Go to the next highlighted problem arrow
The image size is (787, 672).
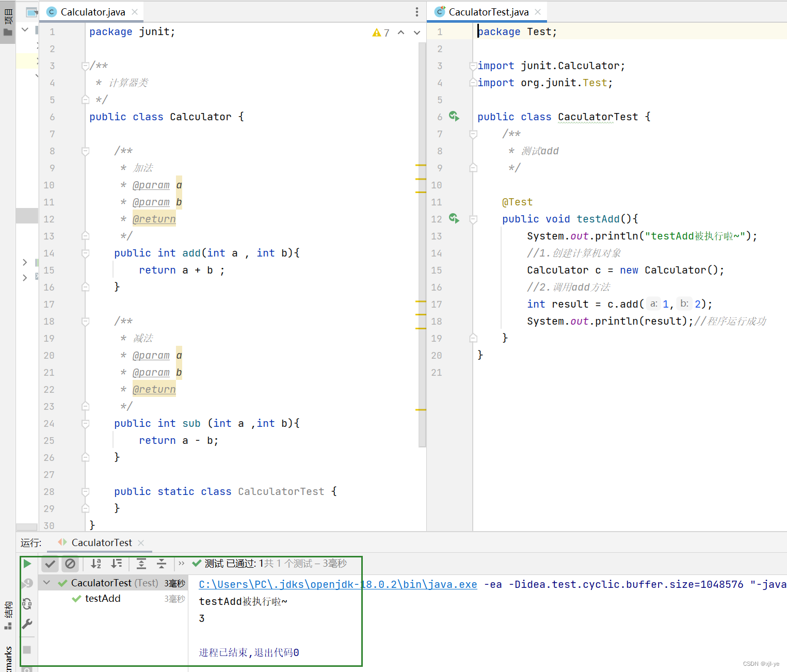click(417, 33)
